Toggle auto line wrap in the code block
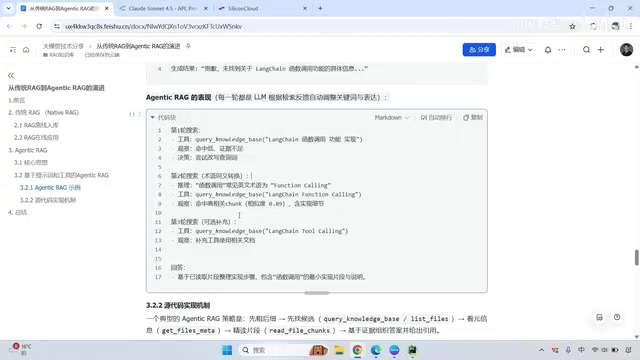Screen dimensions: 640x360 pyautogui.click(x=436, y=118)
